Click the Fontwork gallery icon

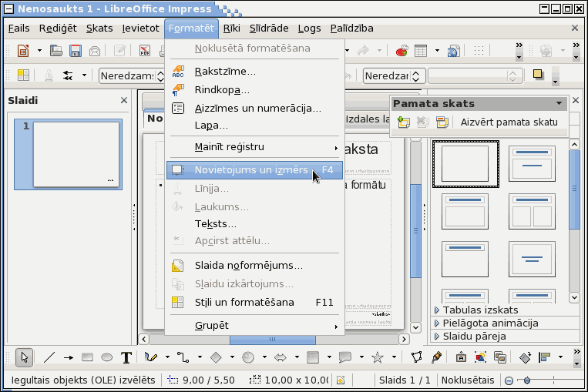point(461,357)
